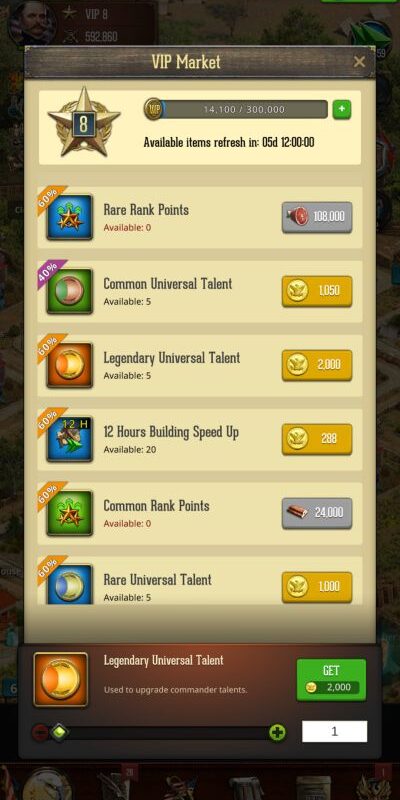
Task: Buy 12 Hours Speed Up for 288 gold
Action: [x=317, y=439]
